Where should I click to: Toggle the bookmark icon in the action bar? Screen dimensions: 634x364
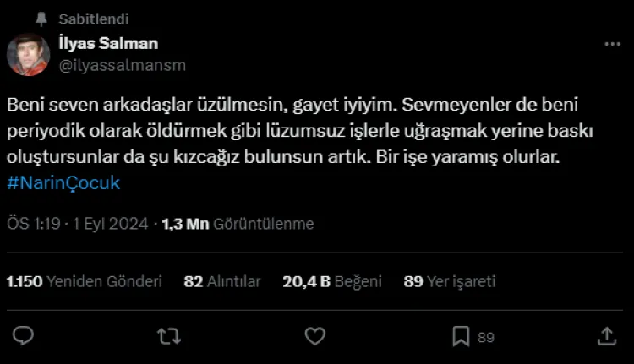pyautogui.click(x=461, y=336)
